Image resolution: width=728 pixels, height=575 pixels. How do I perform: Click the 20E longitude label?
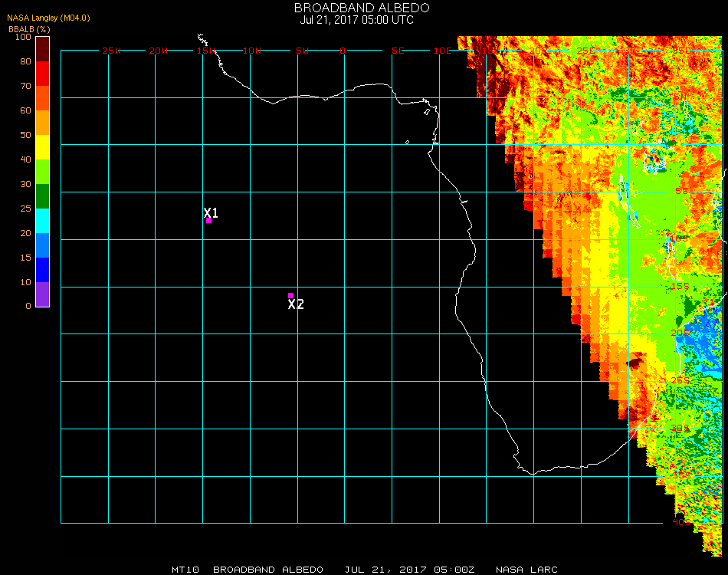538,51
